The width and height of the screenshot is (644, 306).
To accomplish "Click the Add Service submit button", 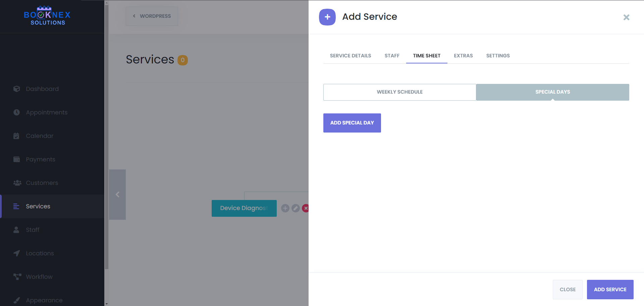I will pos(610,290).
